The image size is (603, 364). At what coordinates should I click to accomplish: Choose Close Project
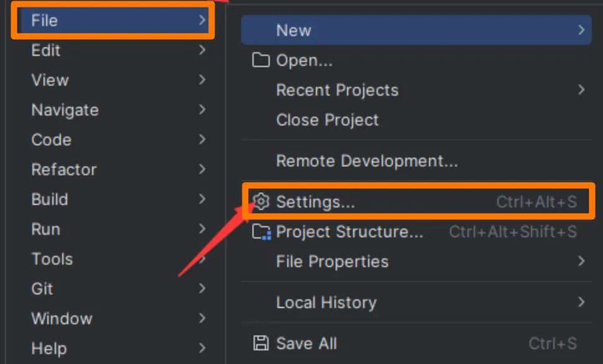[x=328, y=120]
